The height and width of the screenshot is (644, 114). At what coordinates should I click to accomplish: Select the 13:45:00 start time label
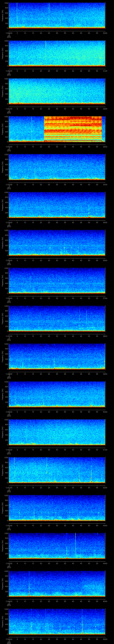(x=9, y=639)
